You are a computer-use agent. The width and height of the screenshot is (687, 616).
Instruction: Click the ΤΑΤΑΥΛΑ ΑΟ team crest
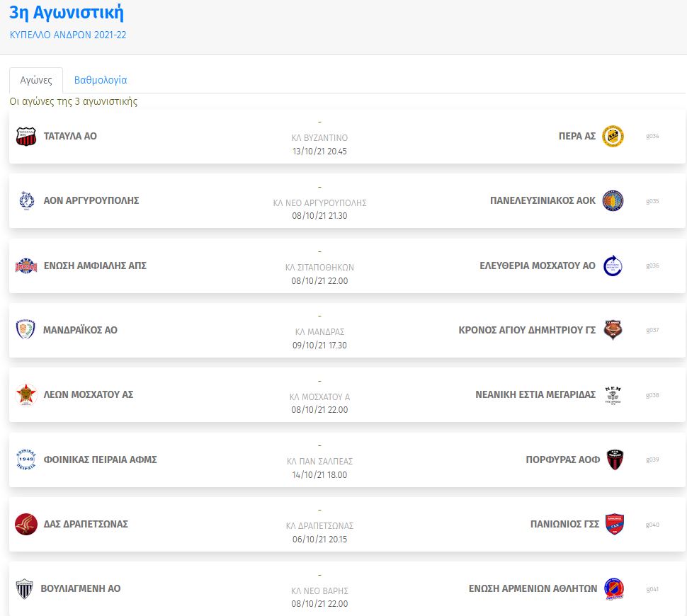[25, 136]
